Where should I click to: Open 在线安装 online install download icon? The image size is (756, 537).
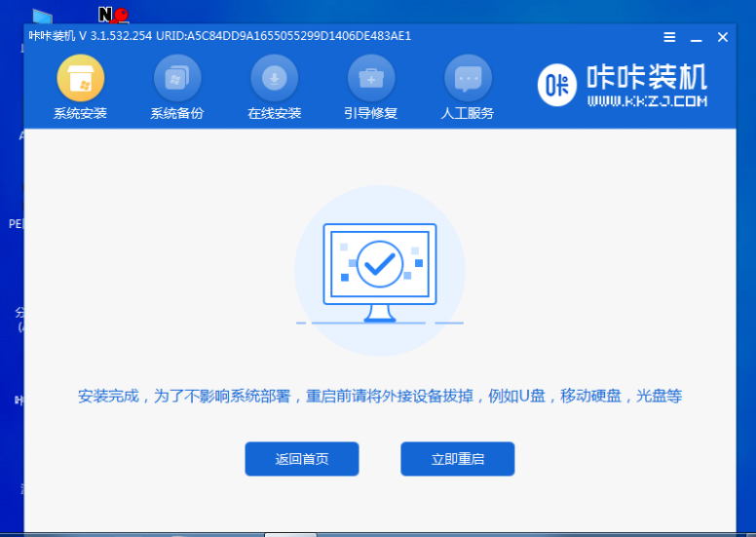(x=275, y=78)
